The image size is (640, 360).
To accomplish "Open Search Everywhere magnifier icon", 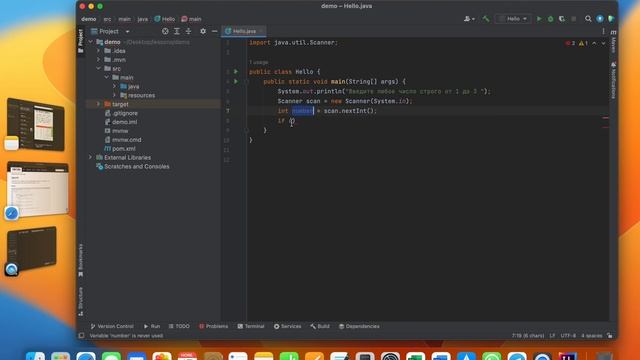I will coord(588,19).
